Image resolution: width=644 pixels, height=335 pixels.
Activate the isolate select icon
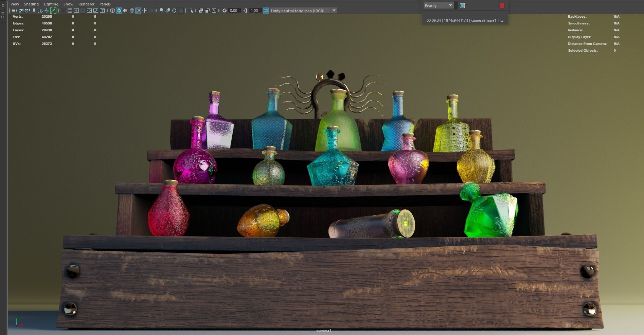(192, 11)
